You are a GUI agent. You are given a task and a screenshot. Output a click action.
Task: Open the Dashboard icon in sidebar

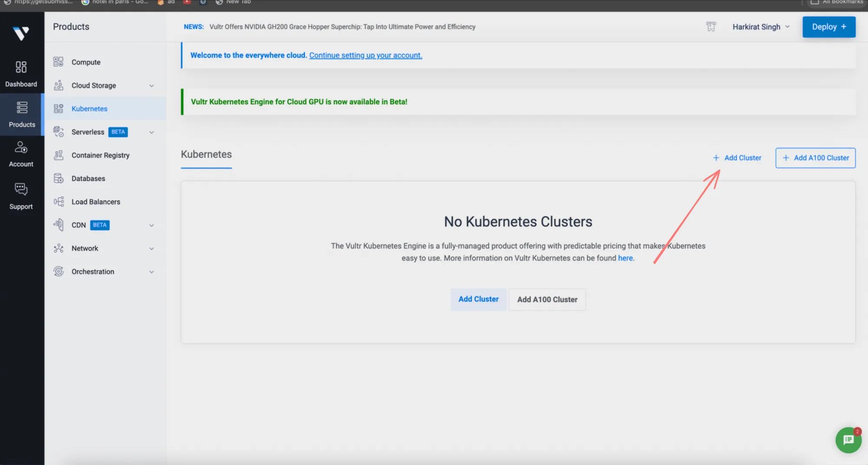21,67
